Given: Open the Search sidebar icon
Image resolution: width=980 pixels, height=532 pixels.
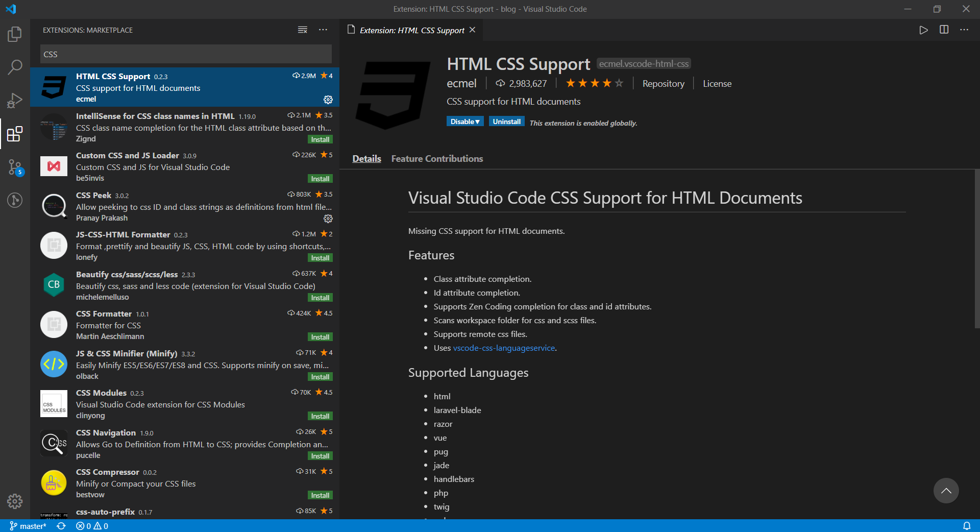Looking at the screenshot, I should [x=15, y=67].
